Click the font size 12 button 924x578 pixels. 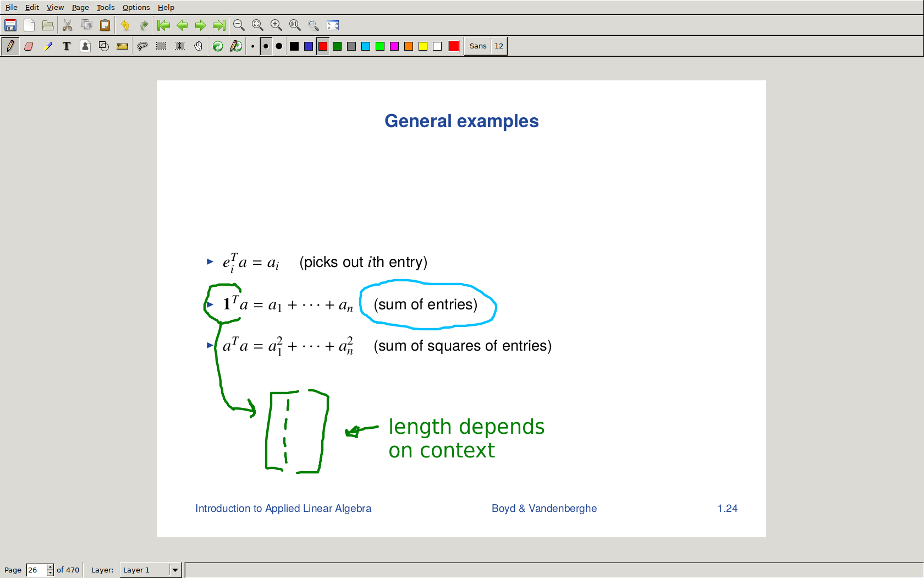(499, 46)
